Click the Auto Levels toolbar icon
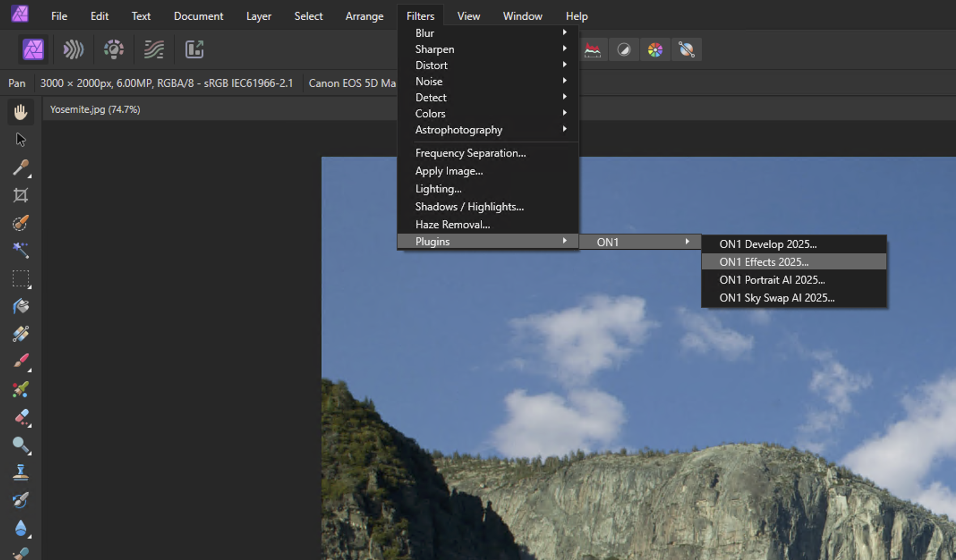 pyautogui.click(x=593, y=50)
